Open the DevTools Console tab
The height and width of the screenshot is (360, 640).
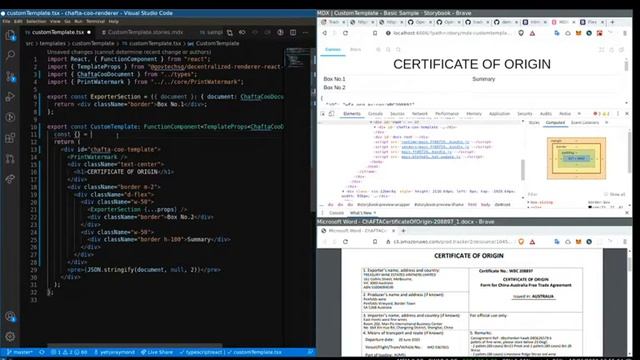pos(376,113)
